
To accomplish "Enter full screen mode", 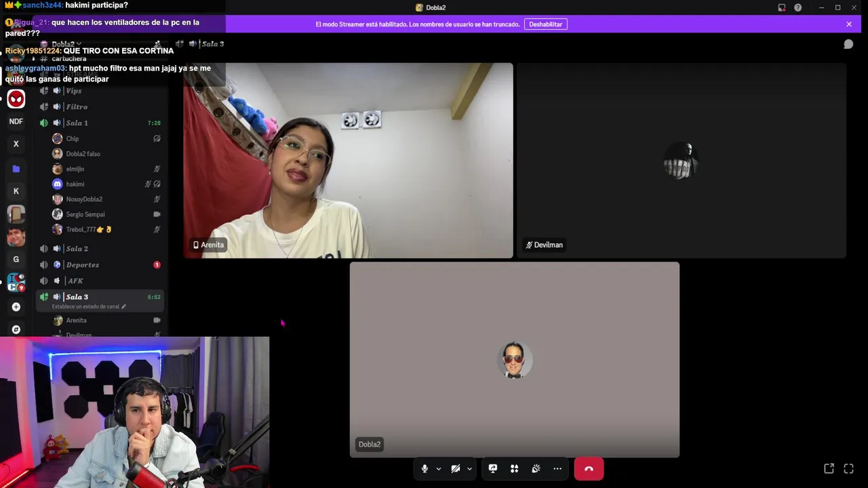I will [848, 468].
